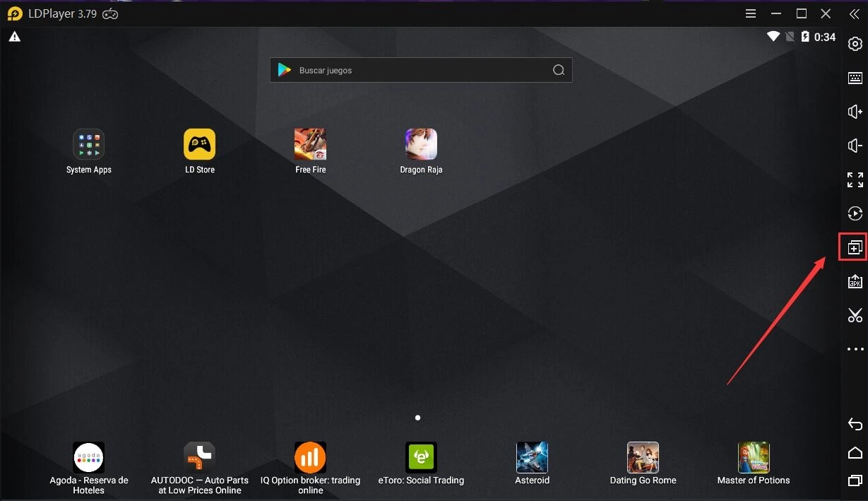
Task: Increase volume with speaker plus icon
Action: pos(855,112)
